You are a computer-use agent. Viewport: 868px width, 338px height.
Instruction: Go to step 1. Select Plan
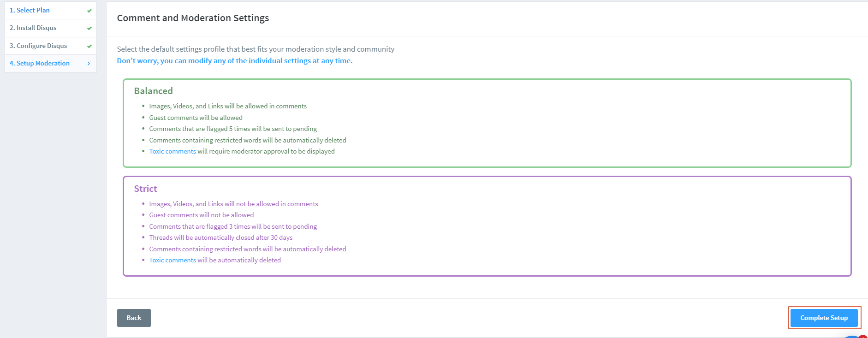[30, 10]
